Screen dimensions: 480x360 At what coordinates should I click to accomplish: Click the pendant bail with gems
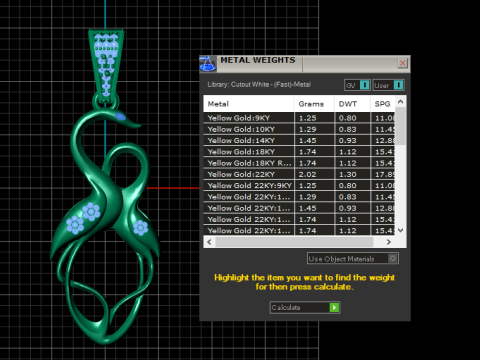coord(106,66)
